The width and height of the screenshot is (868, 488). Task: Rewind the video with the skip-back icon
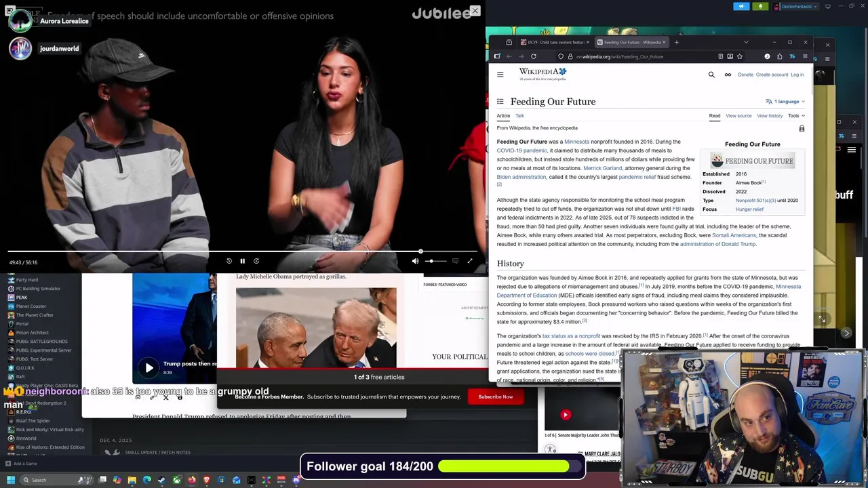click(x=229, y=261)
